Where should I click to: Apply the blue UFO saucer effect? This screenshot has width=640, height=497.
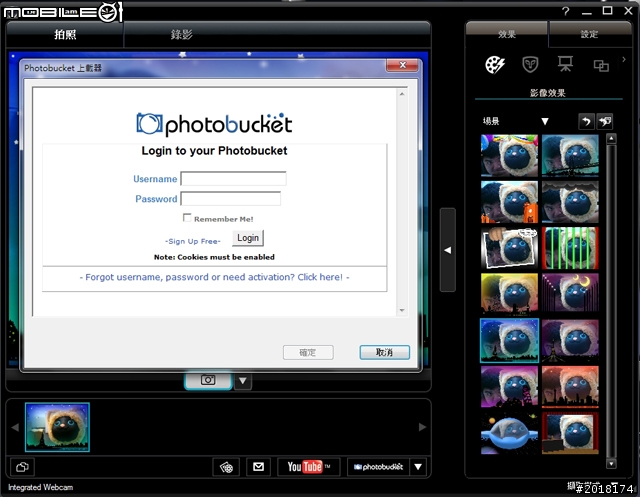(x=509, y=433)
